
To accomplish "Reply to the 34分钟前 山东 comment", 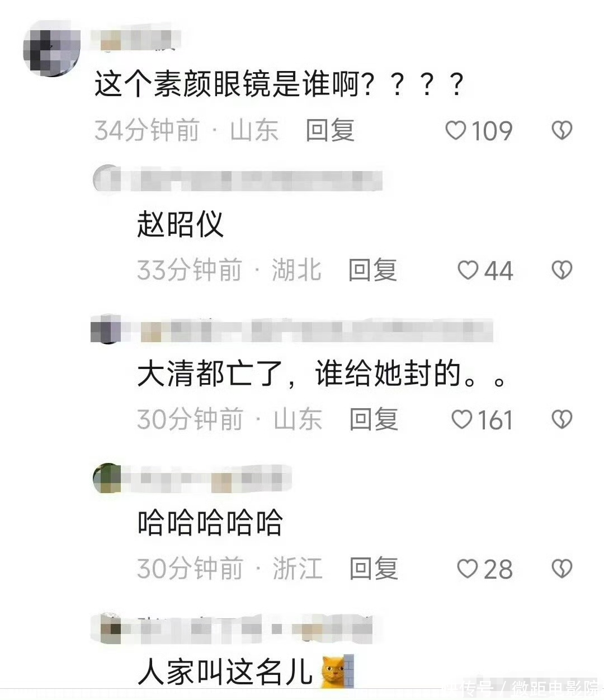I will click(x=330, y=131).
